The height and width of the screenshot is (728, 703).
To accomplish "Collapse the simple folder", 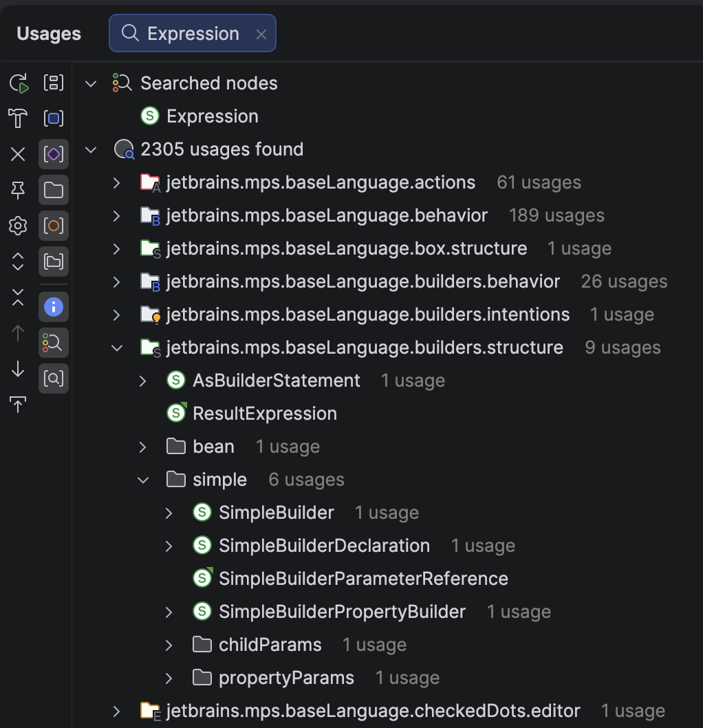I will pos(143,480).
